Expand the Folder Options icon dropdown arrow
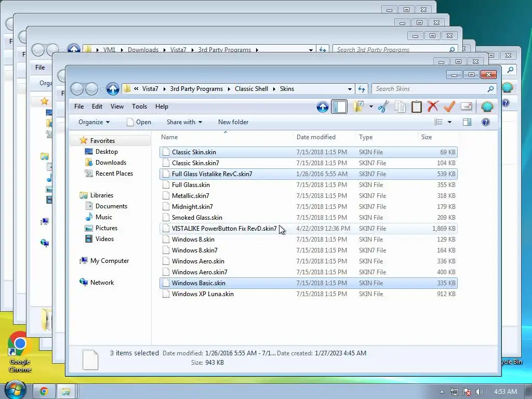Image resolution: width=532 pixels, height=399 pixels. pos(371,107)
